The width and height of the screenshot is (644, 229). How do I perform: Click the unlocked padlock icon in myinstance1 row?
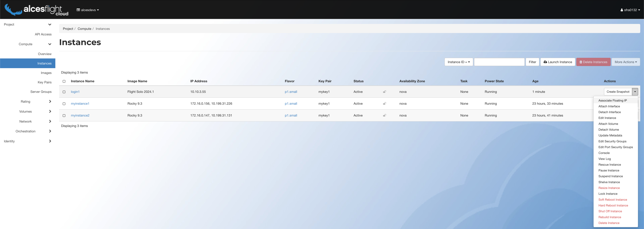[x=385, y=103]
